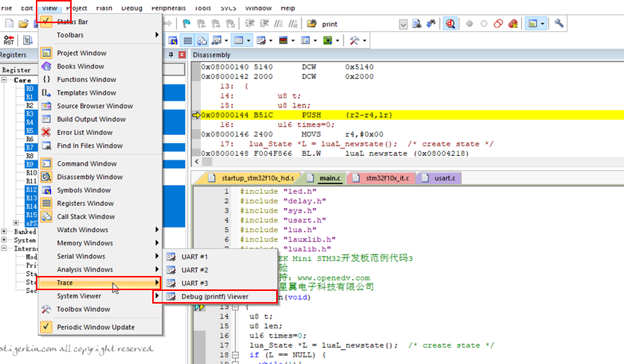The width and height of the screenshot is (624, 364).
Task: Select Debug (printf) Viewer menu entry
Action: click(215, 296)
